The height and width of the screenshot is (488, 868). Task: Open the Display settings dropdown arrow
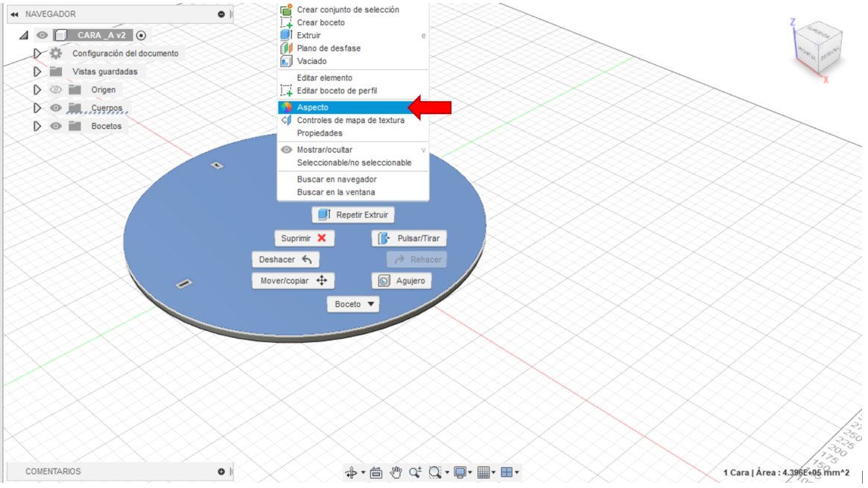470,472
